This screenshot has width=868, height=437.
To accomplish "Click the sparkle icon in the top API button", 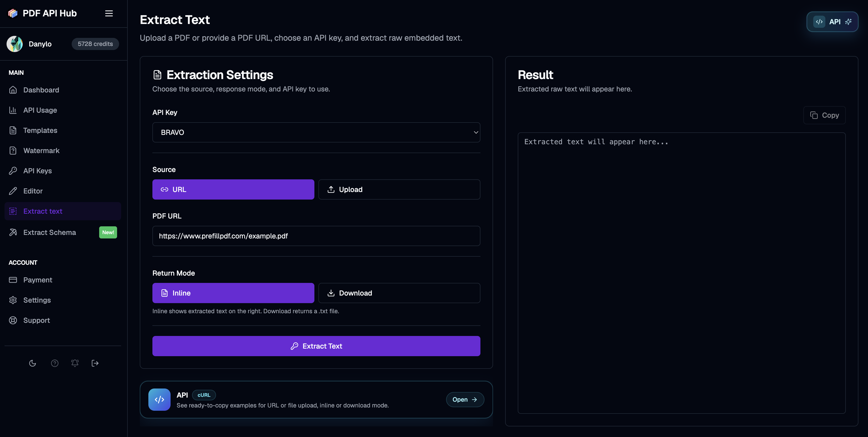I will coord(849,21).
